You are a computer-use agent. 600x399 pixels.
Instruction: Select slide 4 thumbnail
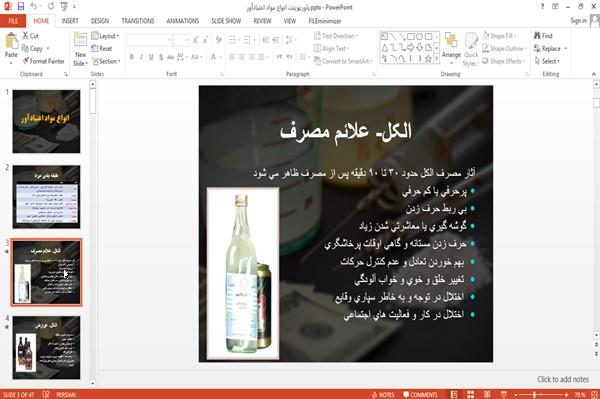[46, 347]
